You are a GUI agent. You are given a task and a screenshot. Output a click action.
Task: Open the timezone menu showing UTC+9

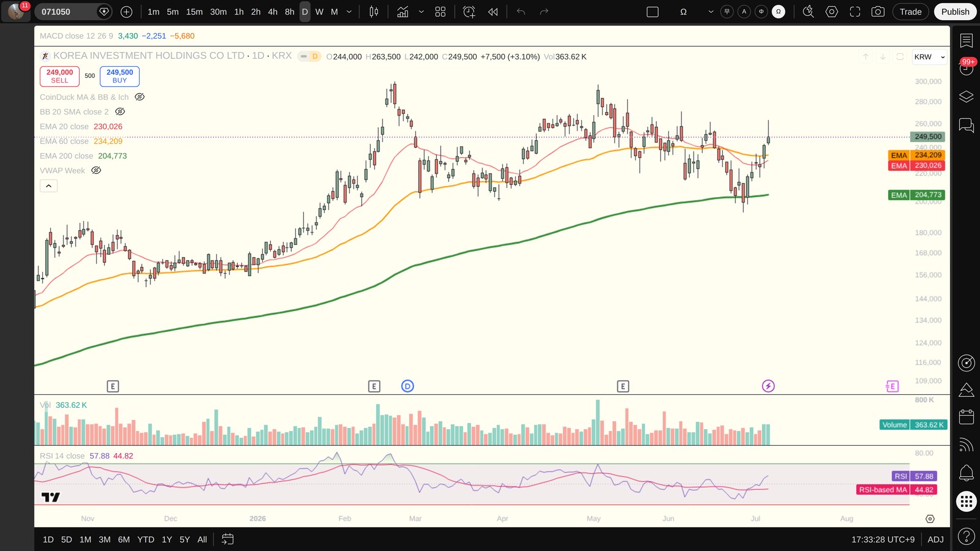tap(883, 539)
